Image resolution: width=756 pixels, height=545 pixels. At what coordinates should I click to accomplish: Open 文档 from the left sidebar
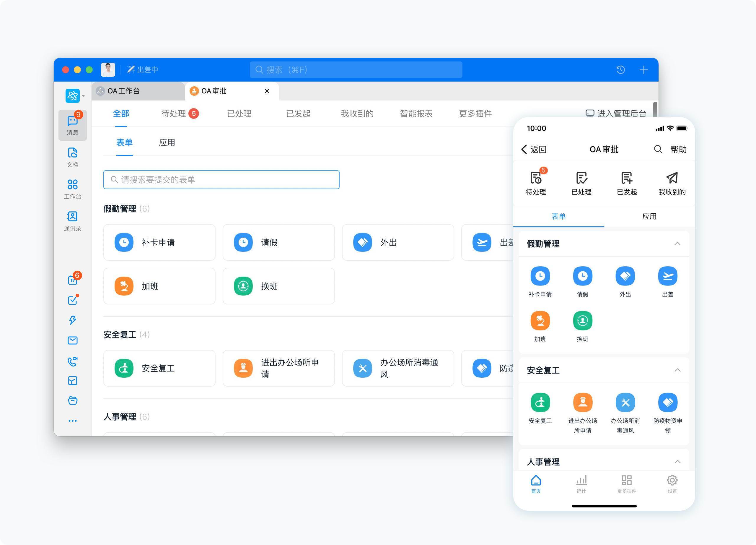(x=72, y=157)
